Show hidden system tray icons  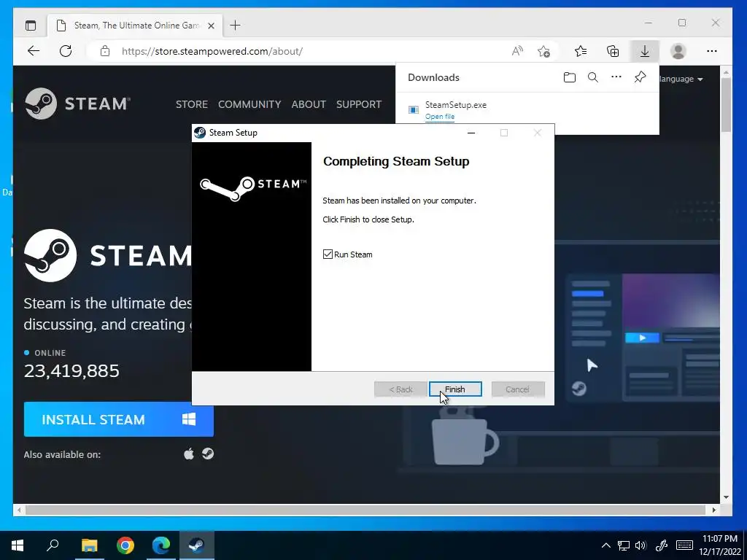pyautogui.click(x=606, y=545)
